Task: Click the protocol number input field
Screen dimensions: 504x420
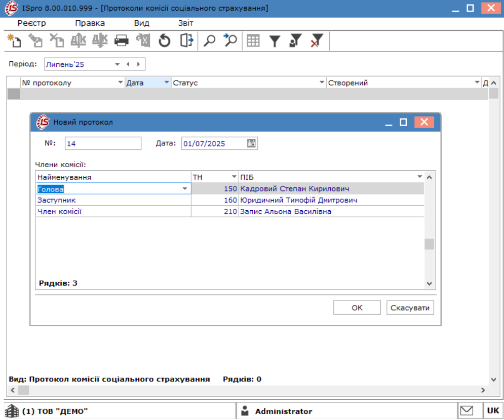Action: (x=103, y=143)
